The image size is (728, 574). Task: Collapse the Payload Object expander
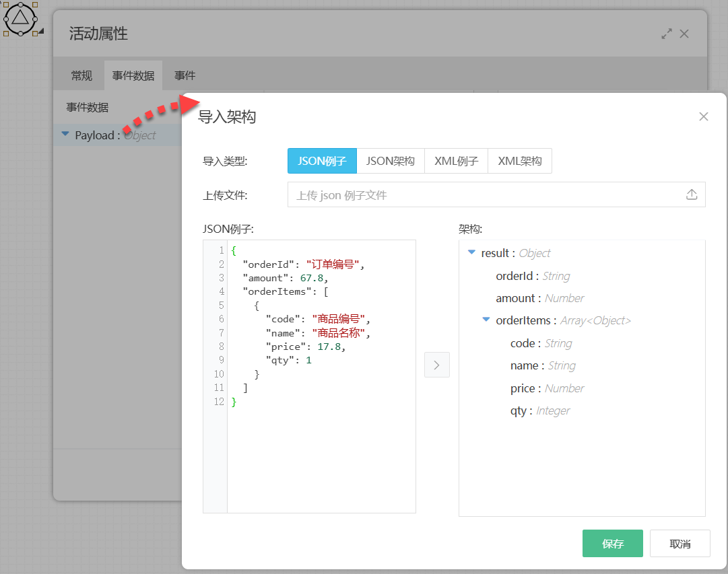click(x=65, y=135)
